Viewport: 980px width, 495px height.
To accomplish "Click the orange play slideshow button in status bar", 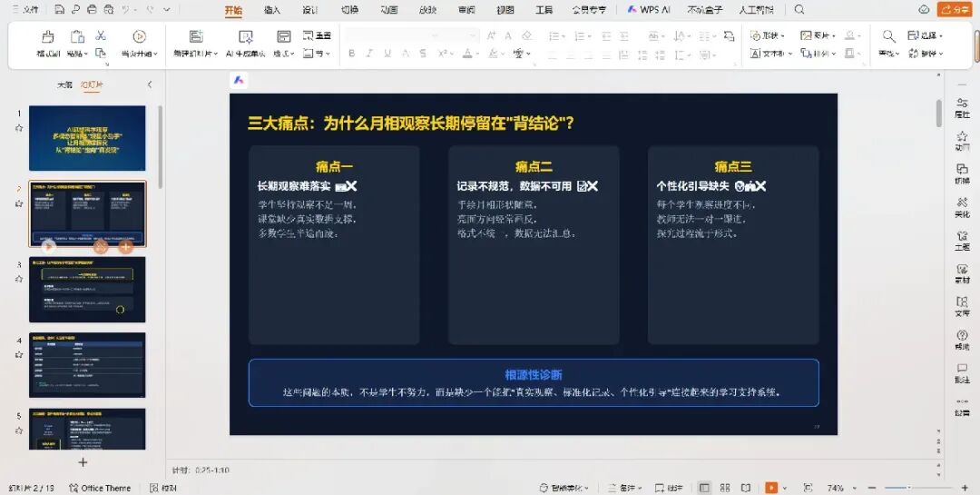I will (x=772, y=488).
